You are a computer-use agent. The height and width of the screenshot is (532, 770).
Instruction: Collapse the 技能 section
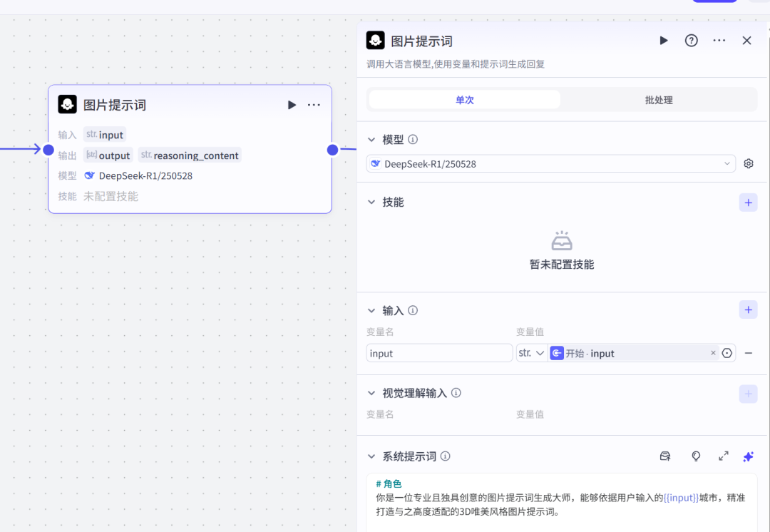371,202
